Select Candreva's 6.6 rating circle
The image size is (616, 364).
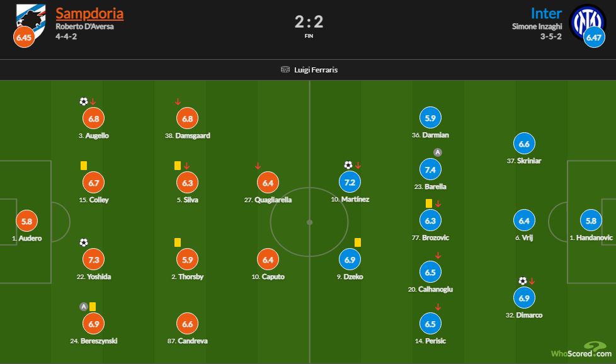coord(188,324)
